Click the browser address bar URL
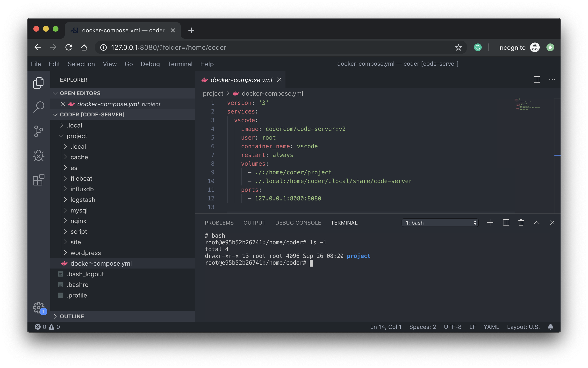 (x=168, y=48)
